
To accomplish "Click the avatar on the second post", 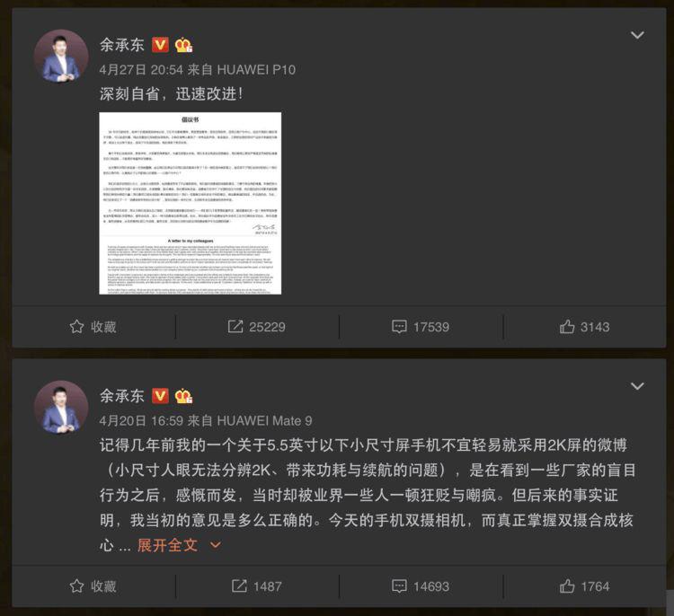I will 61,408.
